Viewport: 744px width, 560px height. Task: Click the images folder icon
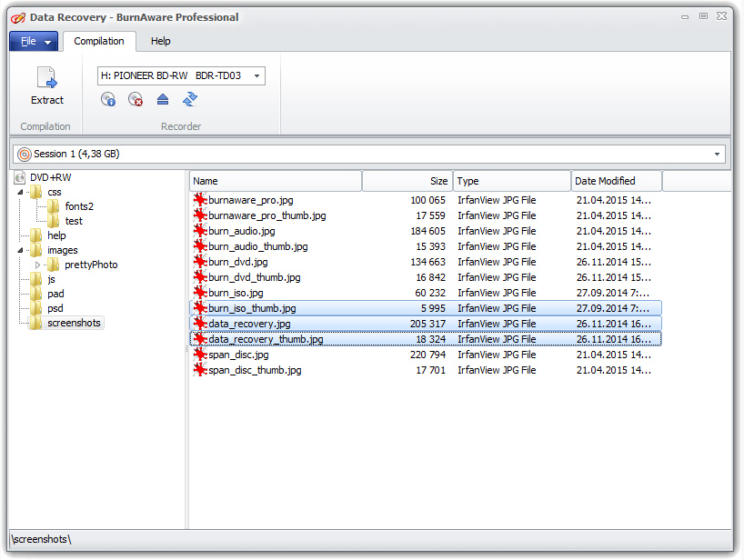(x=36, y=250)
